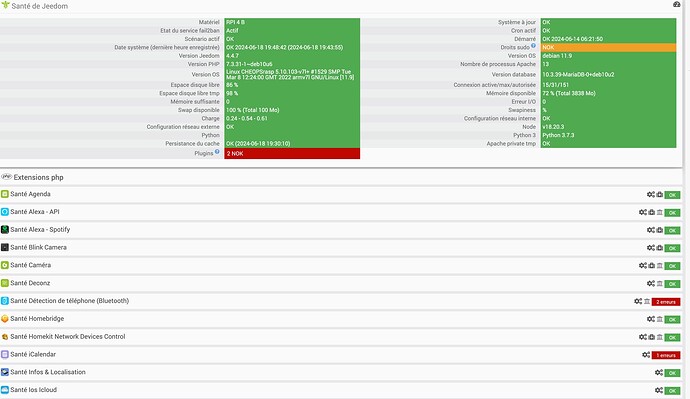Click the blue help icon beside Droits sudo
This screenshot has width=690, height=399.
coord(533,45)
